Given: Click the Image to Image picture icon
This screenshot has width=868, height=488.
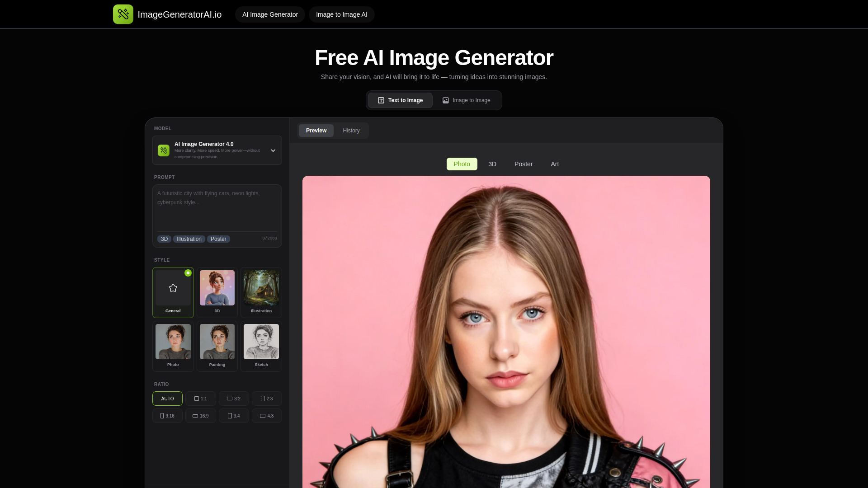Looking at the screenshot, I should coord(446,100).
